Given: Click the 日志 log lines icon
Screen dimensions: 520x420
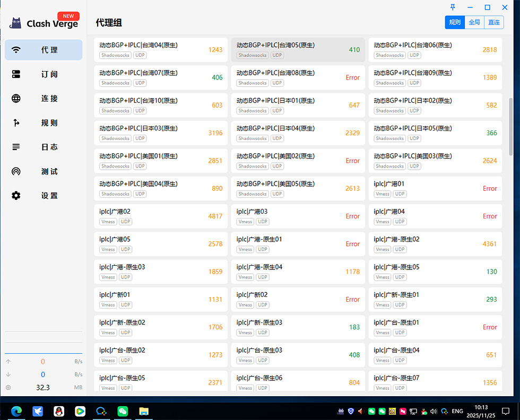Looking at the screenshot, I should point(16,147).
